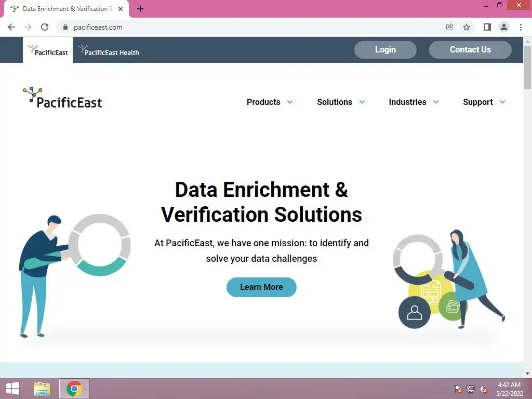Viewport: 532px width, 399px height.
Task: Click the main PacificEast logo
Action: (x=62, y=98)
